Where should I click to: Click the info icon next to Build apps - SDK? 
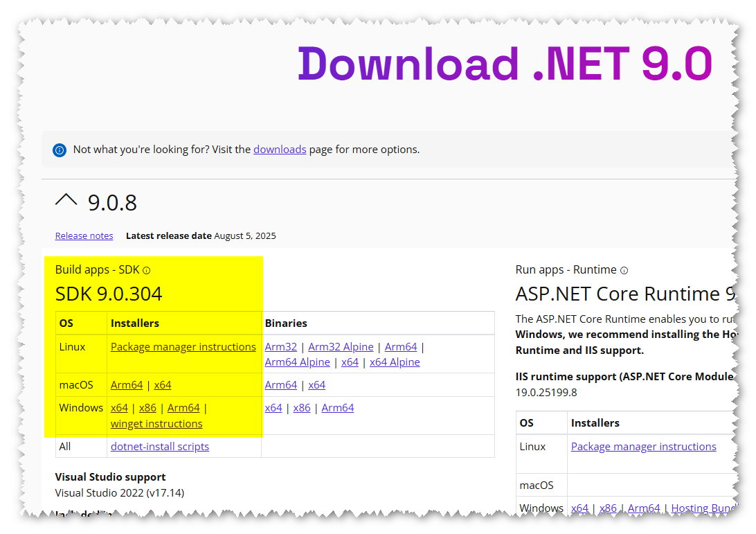pyautogui.click(x=147, y=271)
